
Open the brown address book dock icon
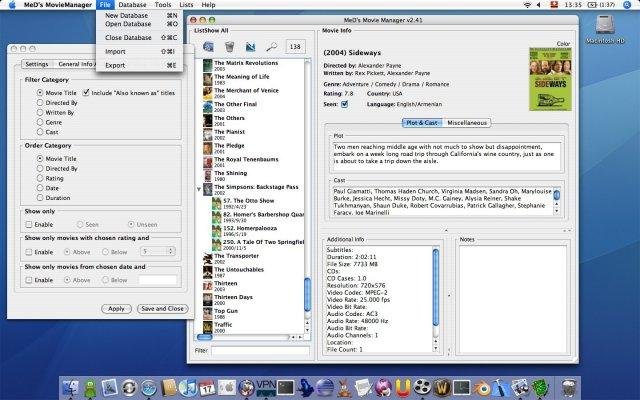169,388
